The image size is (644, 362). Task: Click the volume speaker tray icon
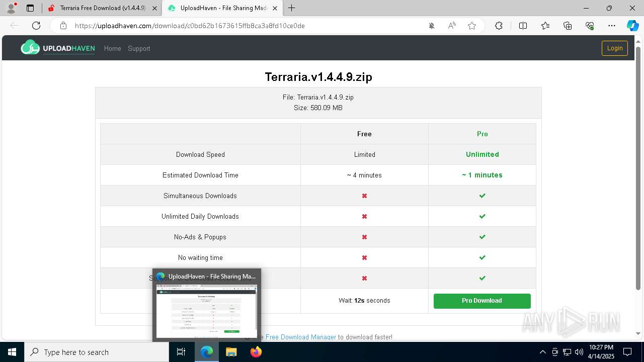[579, 352]
